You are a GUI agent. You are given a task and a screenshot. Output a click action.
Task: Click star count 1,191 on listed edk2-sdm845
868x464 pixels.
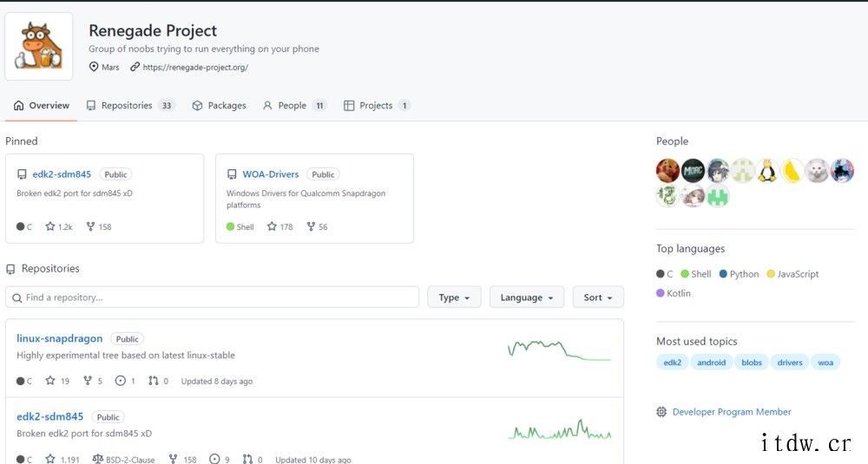pyautogui.click(x=62, y=460)
